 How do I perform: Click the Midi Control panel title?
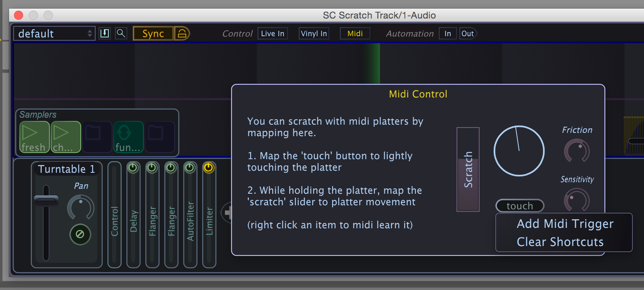click(x=418, y=94)
